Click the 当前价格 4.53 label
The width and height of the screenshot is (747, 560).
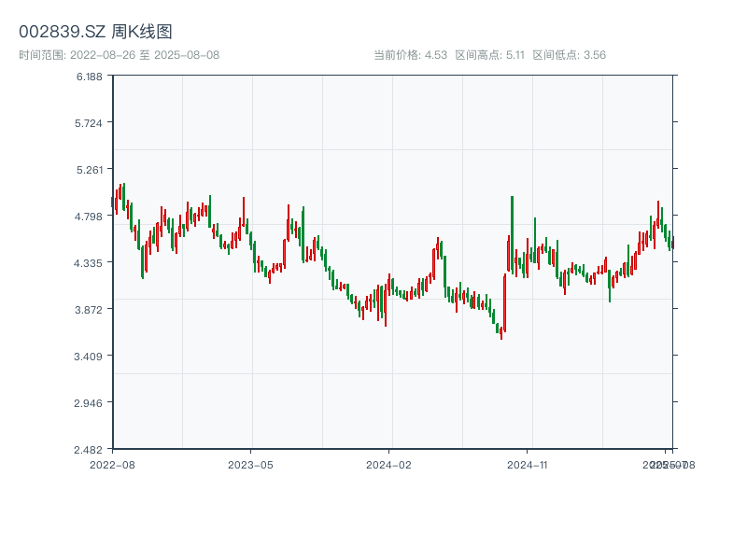pyautogui.click(x=410, y=55)
